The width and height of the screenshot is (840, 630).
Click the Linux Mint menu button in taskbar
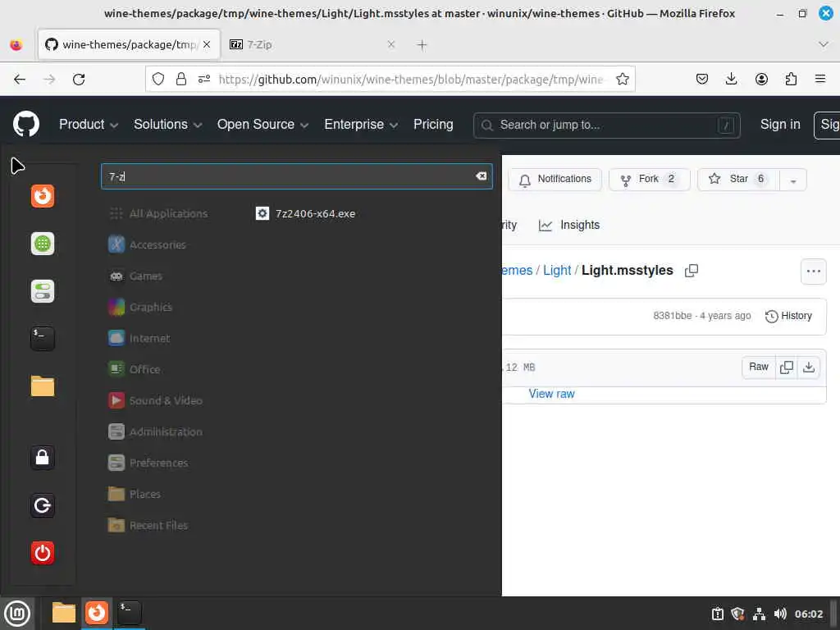pos(17,614)
